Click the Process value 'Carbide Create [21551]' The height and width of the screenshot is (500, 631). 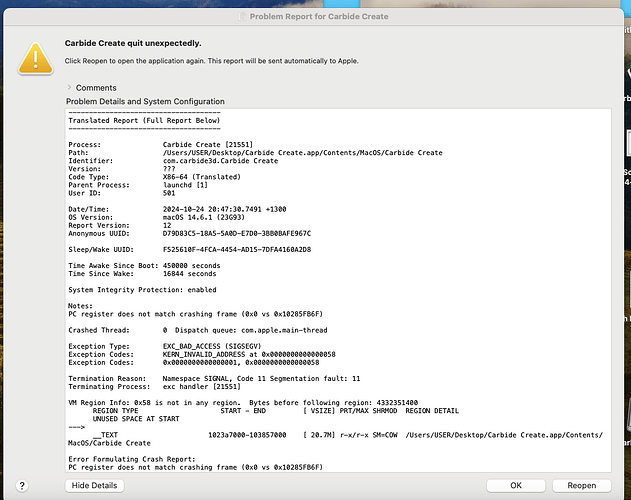pyautogui.click(x=208, y=145)
